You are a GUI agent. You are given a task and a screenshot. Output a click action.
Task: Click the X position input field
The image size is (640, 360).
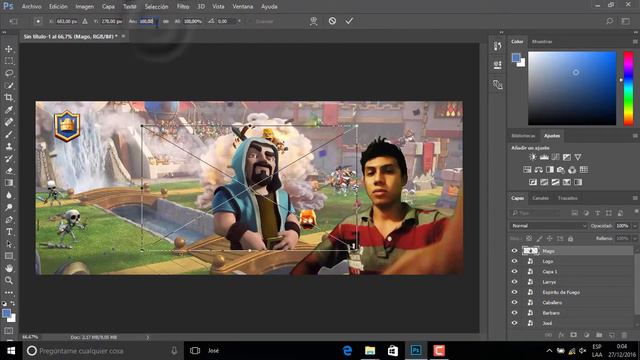tap(66, 21)
